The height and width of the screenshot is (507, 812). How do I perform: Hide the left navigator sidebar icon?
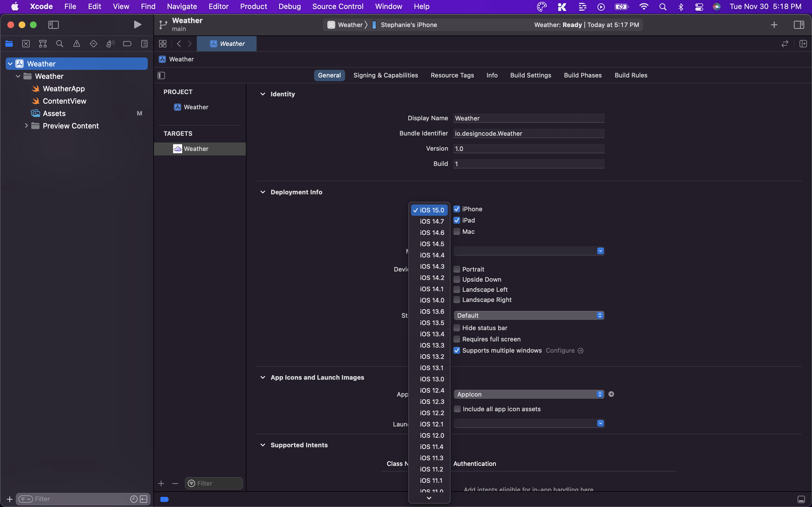coord(53,25)
